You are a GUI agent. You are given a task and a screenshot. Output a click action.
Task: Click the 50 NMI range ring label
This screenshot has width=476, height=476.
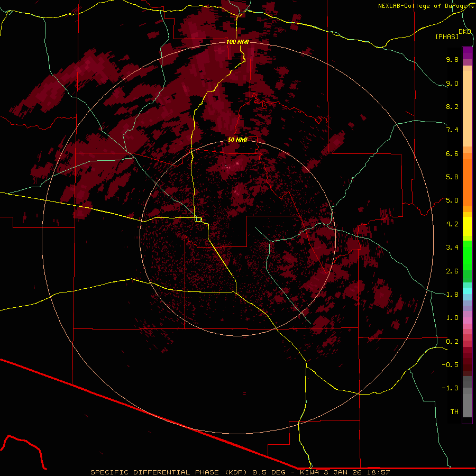[237, 140]
